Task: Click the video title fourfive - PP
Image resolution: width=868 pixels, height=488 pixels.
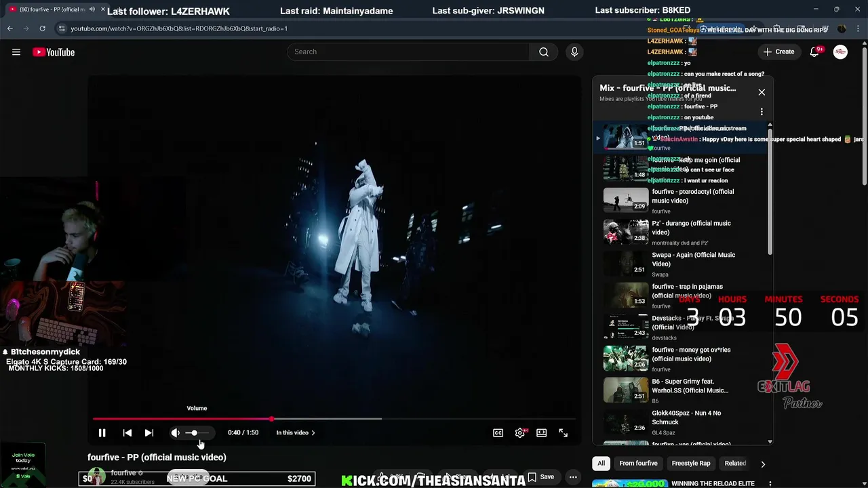Action: 157,457
